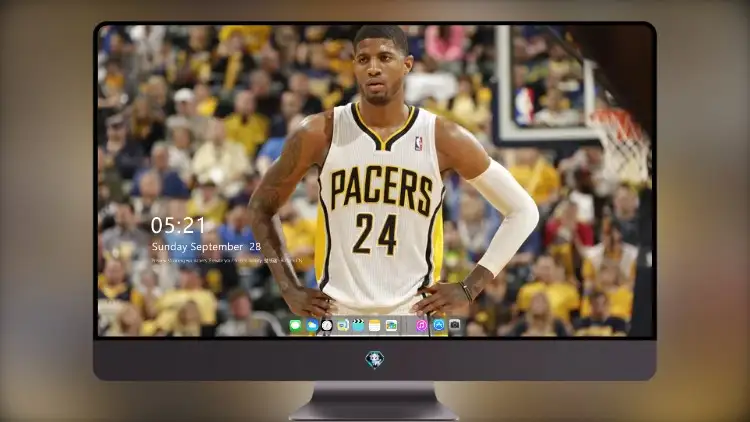
Task: Launch the clapperboard video app in the dock
Action: click(358, 326)
